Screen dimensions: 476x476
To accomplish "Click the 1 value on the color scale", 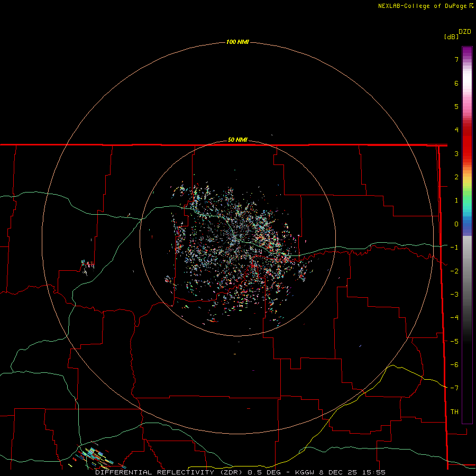I will pos(456,200).
